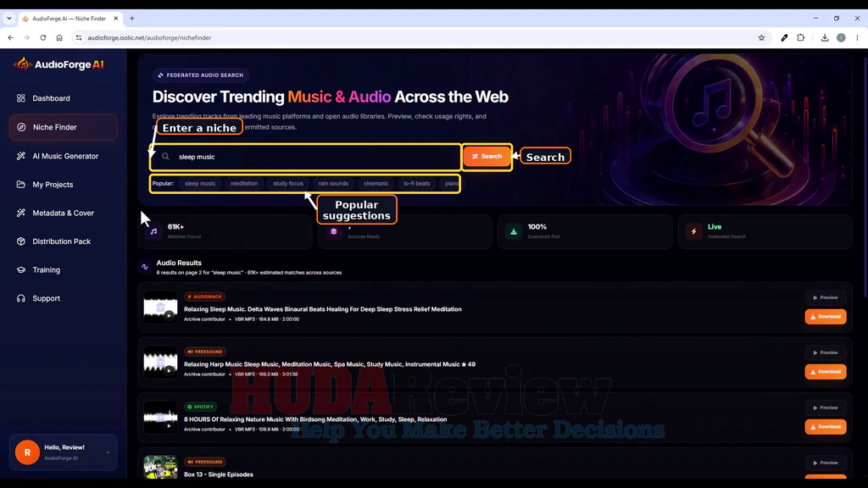868x488 pixels.
Task: Click the AudioForge AI logo
Action: click(x=58, y=64)
